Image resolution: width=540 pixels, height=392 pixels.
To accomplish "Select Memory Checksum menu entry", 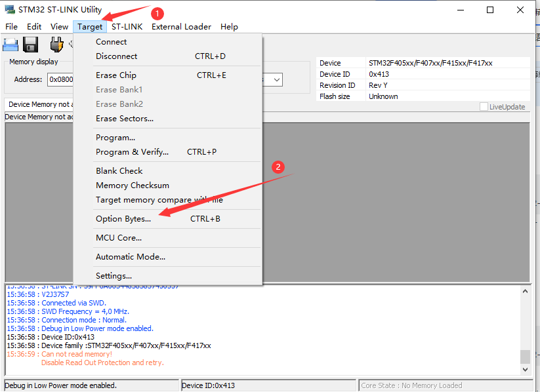I will click(x=168, y=185).
